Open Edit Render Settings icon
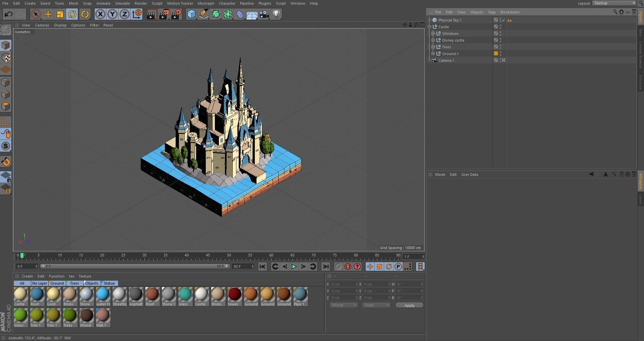The width and height of the screenshot is (644, 341). [176, 14]
